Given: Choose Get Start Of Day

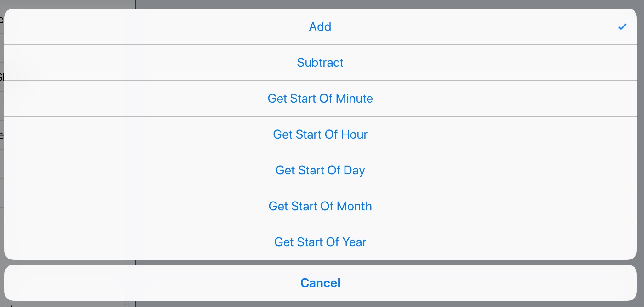Looking at the screenshot, I should [x=321, y=170].
